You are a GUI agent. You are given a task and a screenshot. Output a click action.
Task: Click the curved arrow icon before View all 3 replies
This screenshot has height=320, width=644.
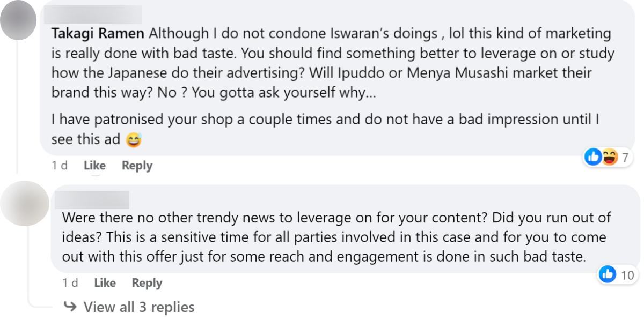click(70, 307)
